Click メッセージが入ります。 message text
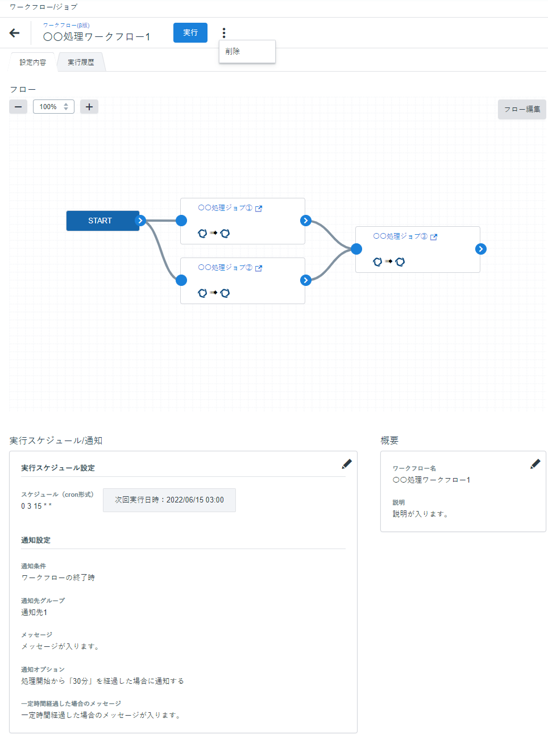The image size is (548, 756). click(x=61, y=646)
